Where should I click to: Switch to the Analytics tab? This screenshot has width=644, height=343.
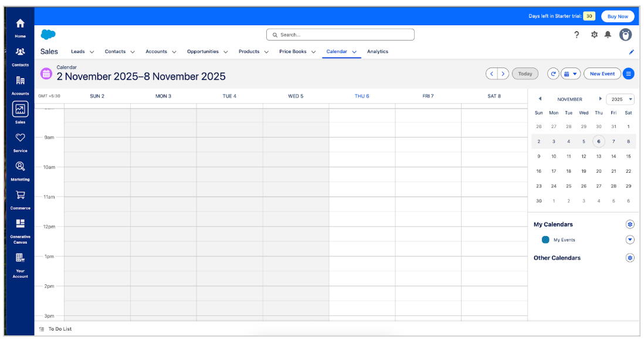377,52
